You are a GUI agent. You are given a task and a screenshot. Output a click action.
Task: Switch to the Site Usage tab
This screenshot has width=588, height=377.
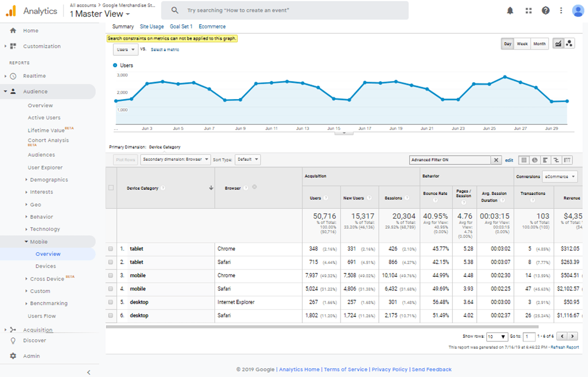coord(152,26)
